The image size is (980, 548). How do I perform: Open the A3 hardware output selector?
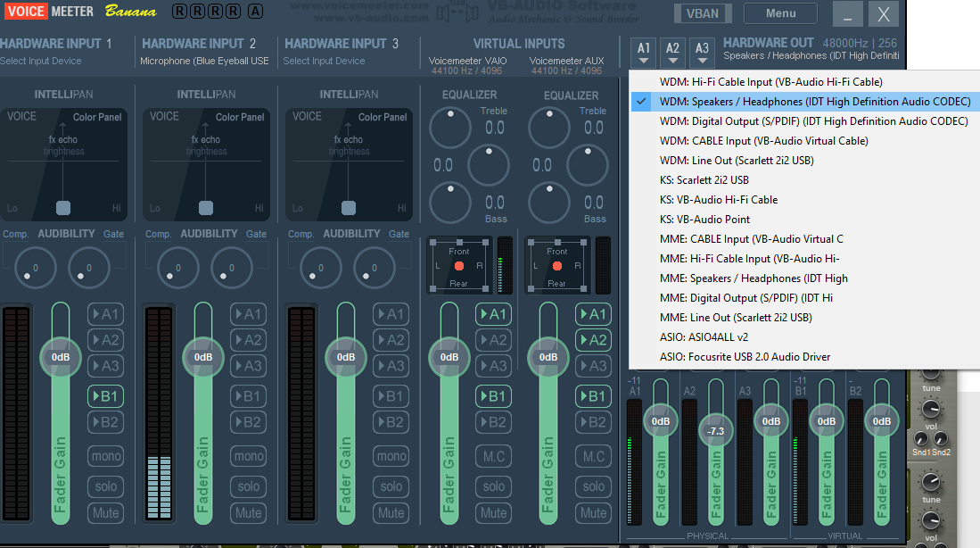[x=702, y=53]
